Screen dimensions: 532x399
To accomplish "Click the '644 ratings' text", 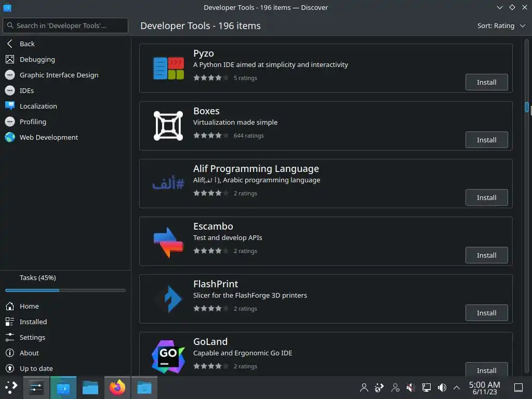I will point(249,136).
